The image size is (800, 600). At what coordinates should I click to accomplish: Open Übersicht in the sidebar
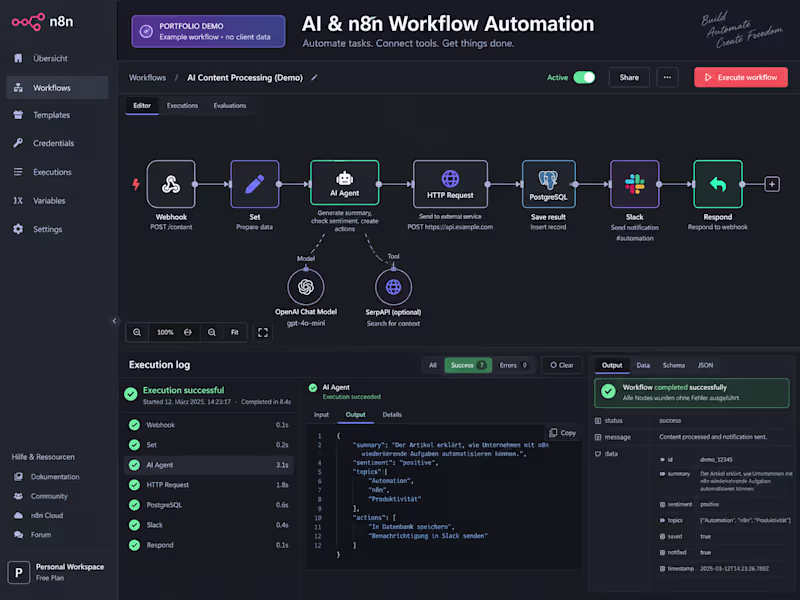pos(57,59)
